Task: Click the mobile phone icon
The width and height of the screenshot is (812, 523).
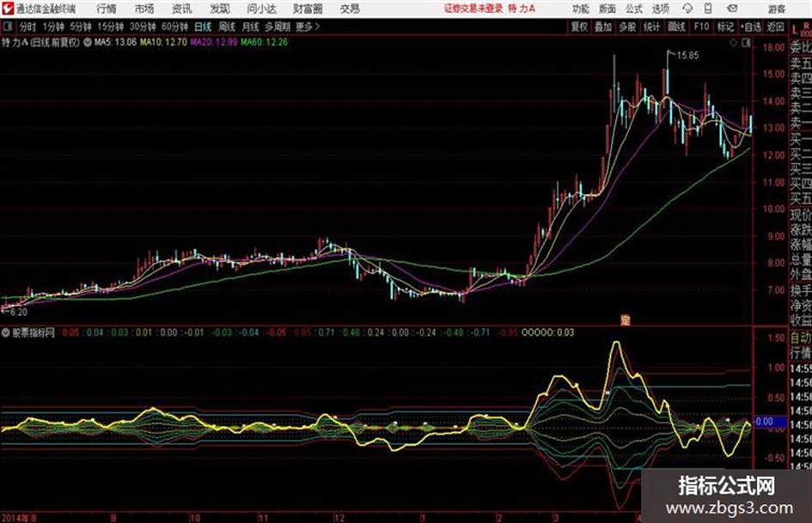Action: 708,9
